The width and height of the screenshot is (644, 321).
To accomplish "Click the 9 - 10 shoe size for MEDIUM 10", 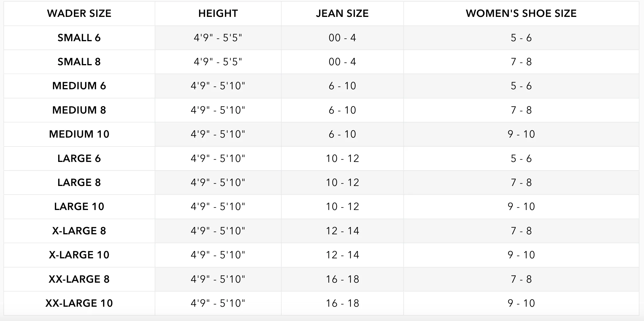I will 521,134.
